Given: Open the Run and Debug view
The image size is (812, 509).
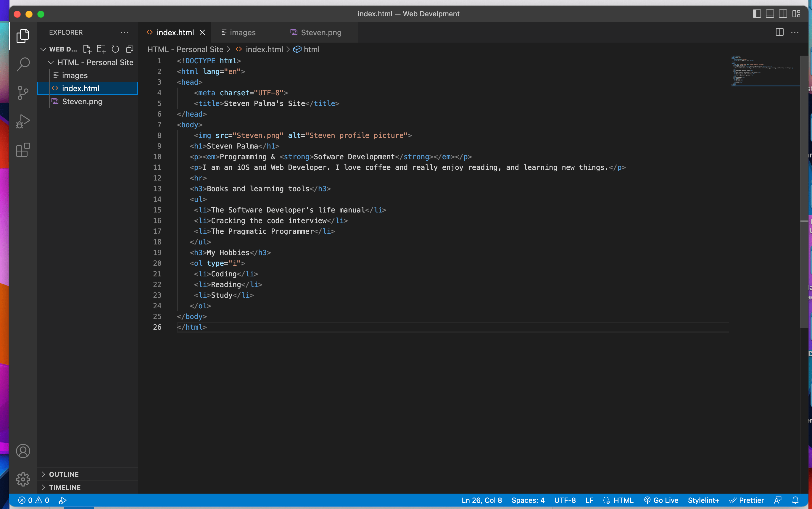Looking at the screenshot, I should pos(23,121).
